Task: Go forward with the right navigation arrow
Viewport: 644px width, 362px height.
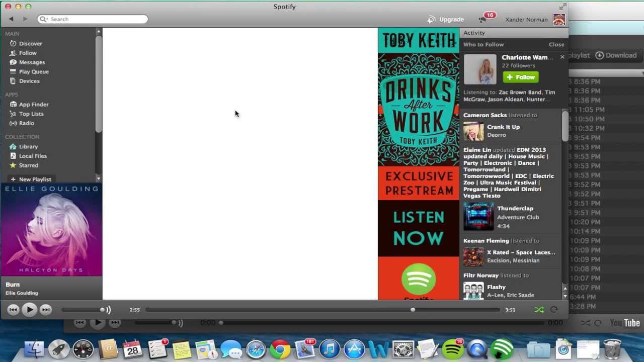Action: (x=25, y=19)
